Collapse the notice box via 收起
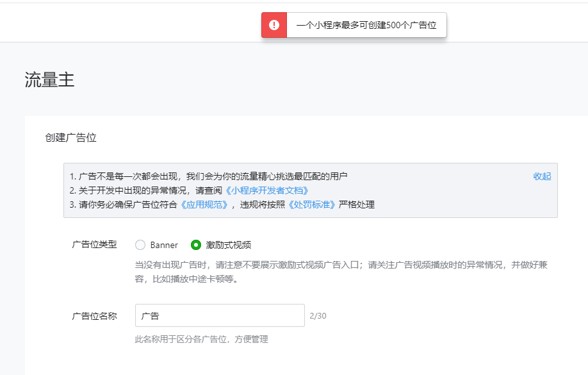Image resolution: width=588 pixels, height=375 pixels. pos(543,176)
